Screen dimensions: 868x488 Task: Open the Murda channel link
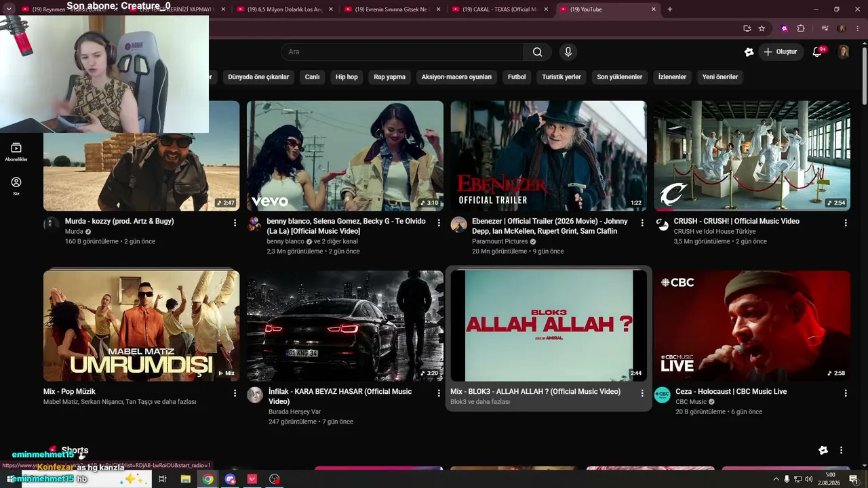[74, 232]
